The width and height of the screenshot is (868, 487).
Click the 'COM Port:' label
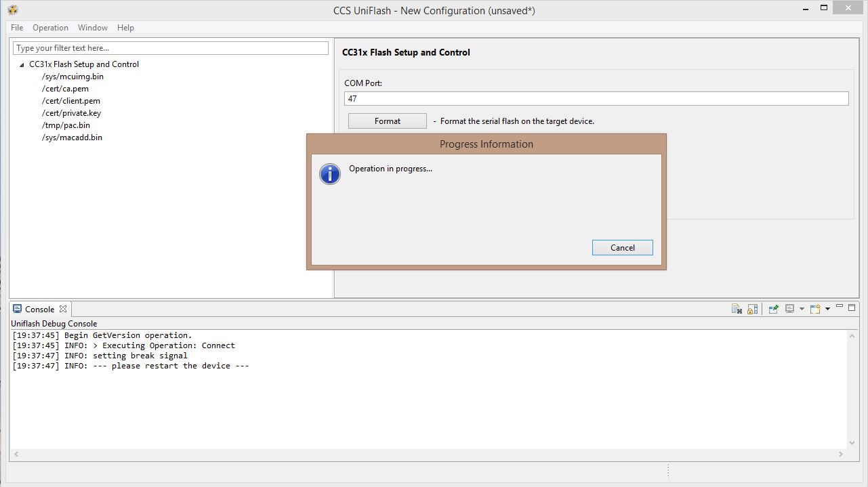pos(363,83)
